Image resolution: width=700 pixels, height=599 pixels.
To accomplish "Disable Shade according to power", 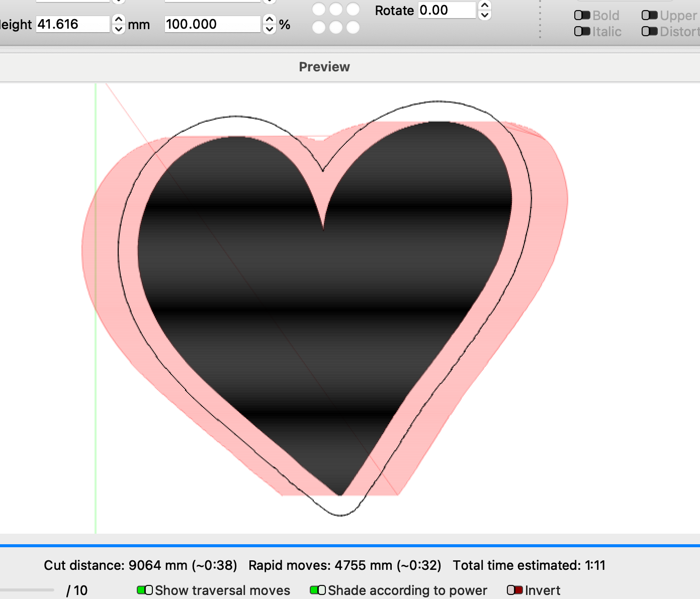I will tap(318, 590).
